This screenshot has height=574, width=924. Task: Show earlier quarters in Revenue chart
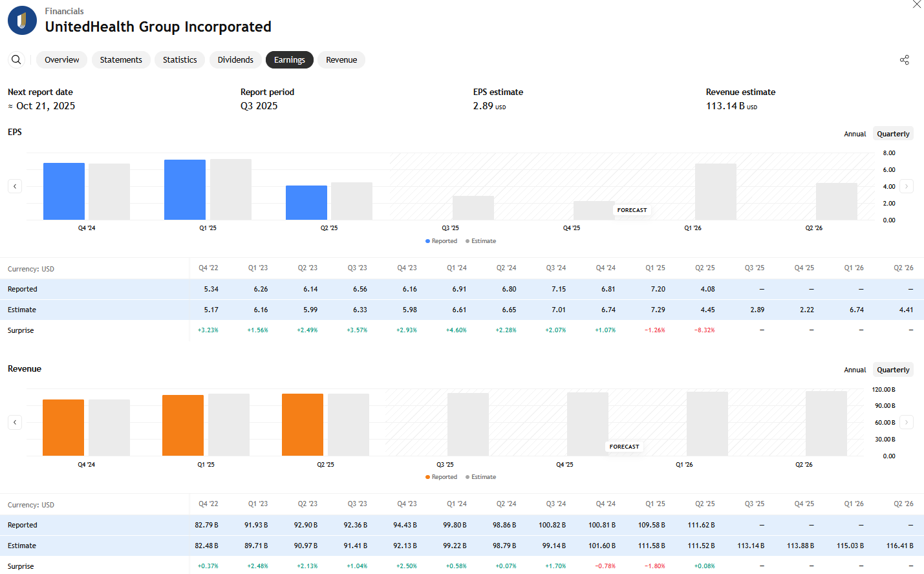(15, 422)
